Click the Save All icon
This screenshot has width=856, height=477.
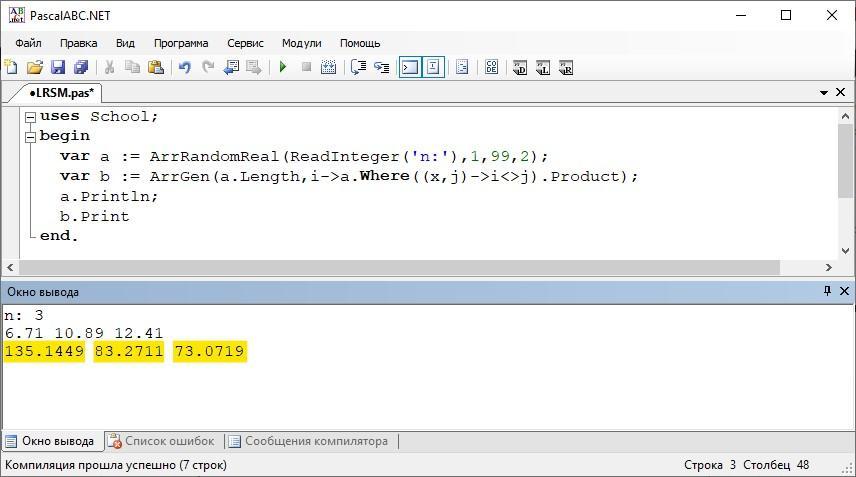(81, 67)
